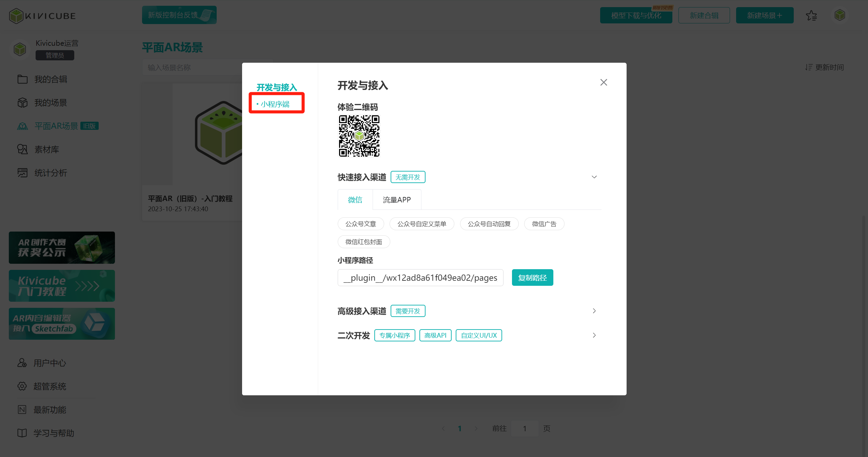Open the cube avatar in top-right corner
868x457 pixels.
(840, 15)
